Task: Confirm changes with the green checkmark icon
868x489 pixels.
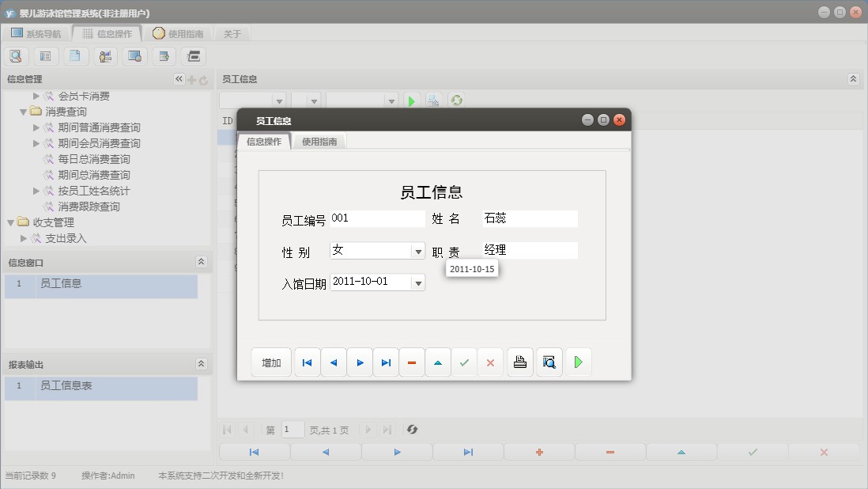Action: (x=464, y=362)
